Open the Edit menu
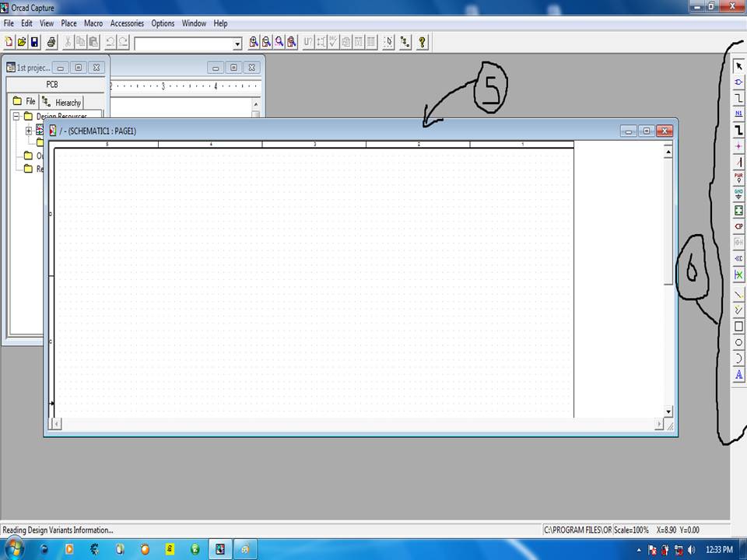This screenshot has width=747, height=560. pyautogui.click(x=26, y=23)
